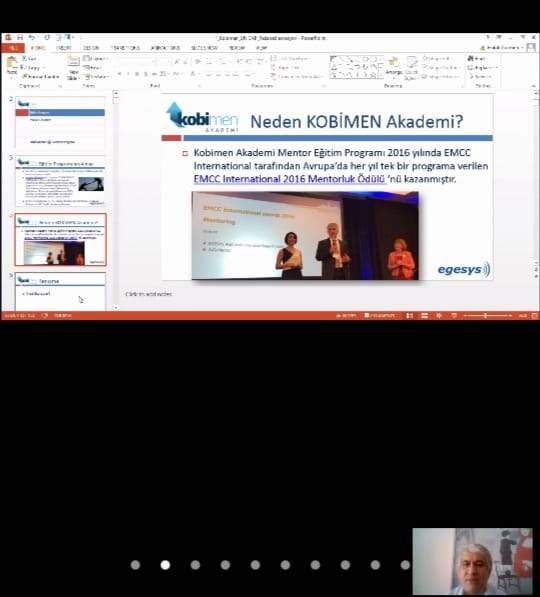Click Clear All Formatting icon
The height and width of the screenshot is (597, 540).
(197, 61)
